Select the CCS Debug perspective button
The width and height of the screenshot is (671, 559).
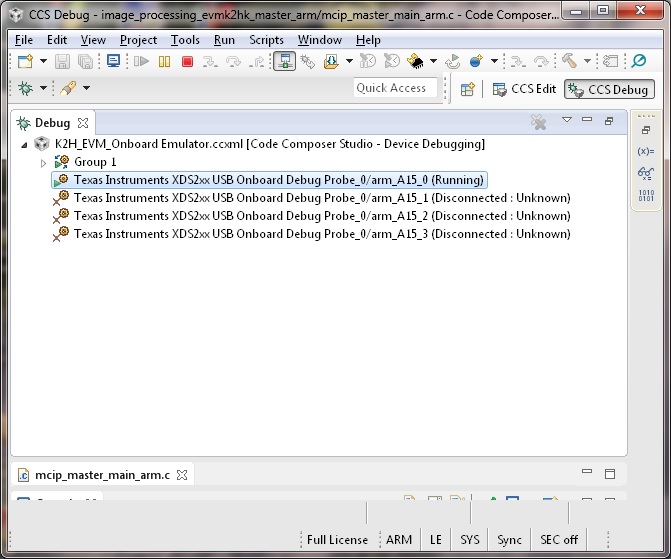609,89
